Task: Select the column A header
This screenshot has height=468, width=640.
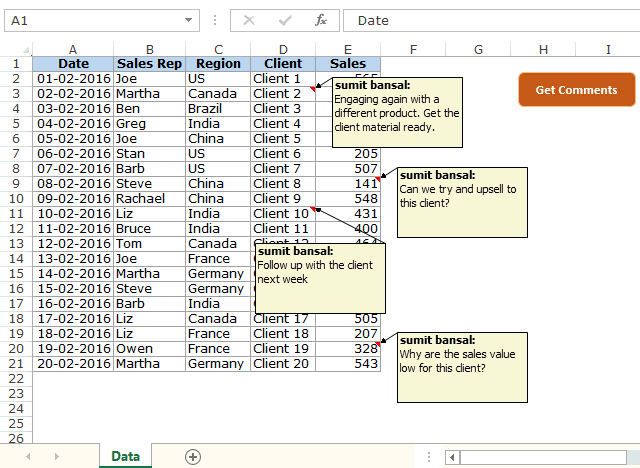Action: coord(73,50)
